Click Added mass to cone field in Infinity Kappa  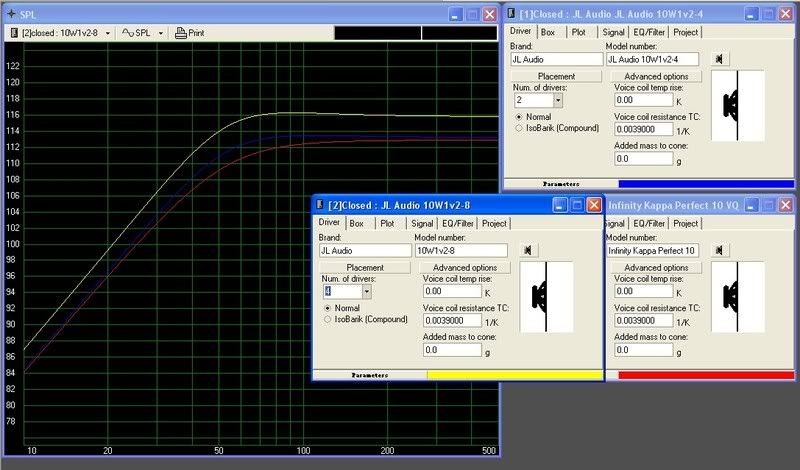(643, 350)
